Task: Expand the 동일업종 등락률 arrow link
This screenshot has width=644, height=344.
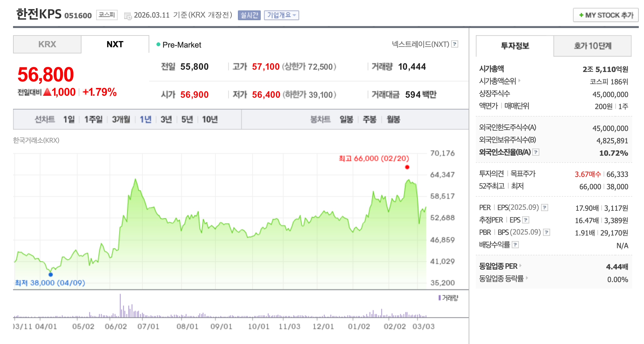Action: click(527, 278)
